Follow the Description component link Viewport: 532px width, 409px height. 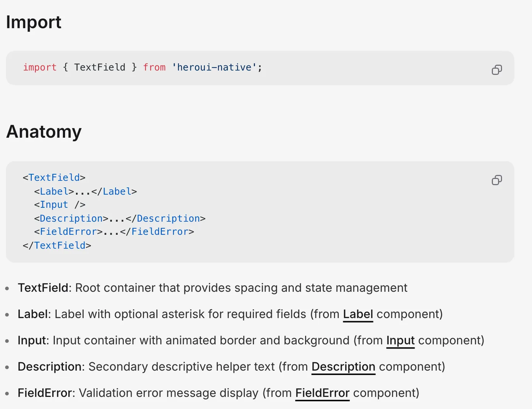[x=344, y=367]
